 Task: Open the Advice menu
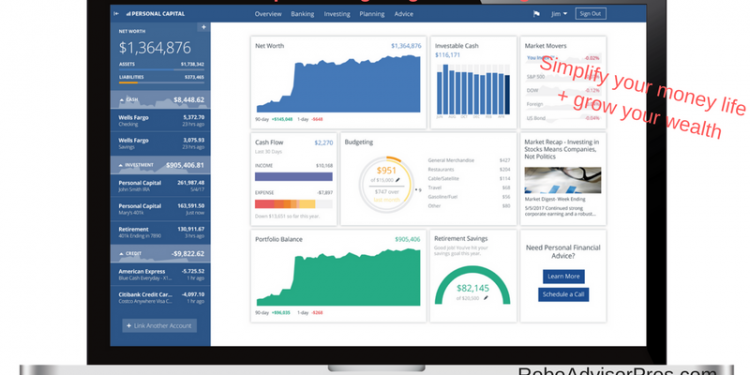[x=404, y=14]
